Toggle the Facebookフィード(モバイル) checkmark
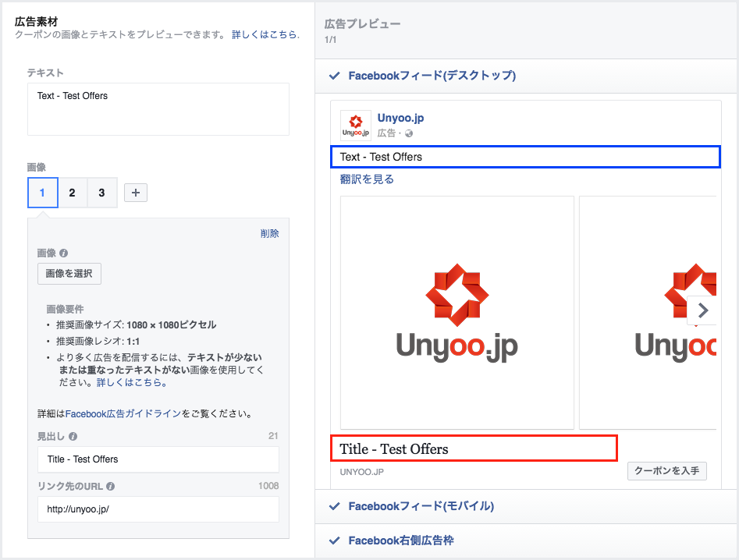Viewport: 739px width, 560px height. click(335, 506)
